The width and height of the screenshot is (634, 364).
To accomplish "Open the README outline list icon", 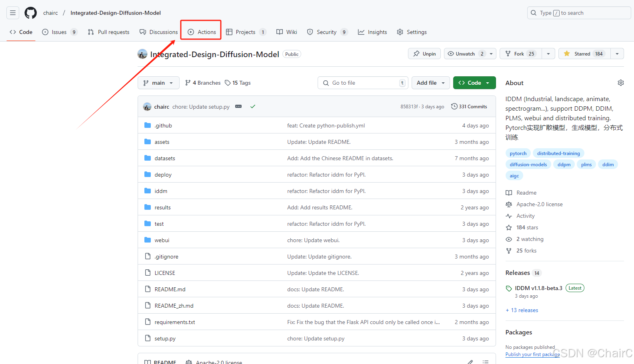I will (485, 362).
